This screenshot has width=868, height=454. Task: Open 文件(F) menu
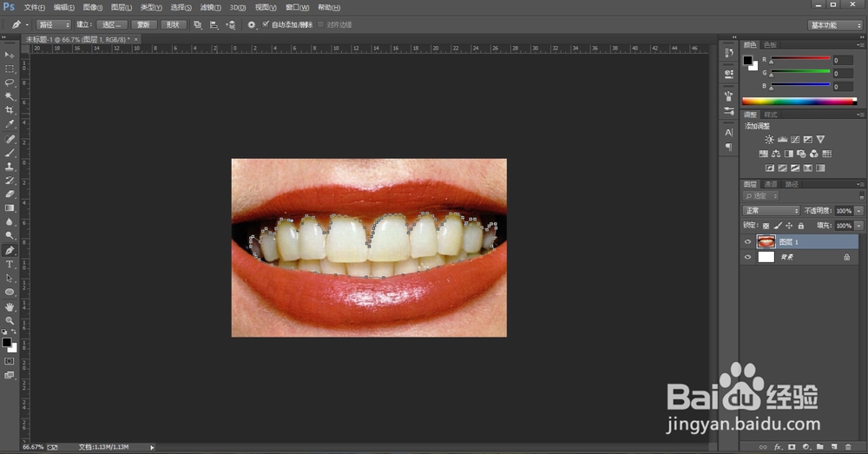35,8
